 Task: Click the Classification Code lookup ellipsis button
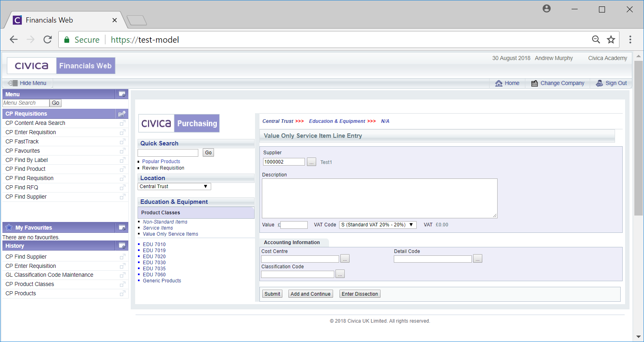coord(340,274)
